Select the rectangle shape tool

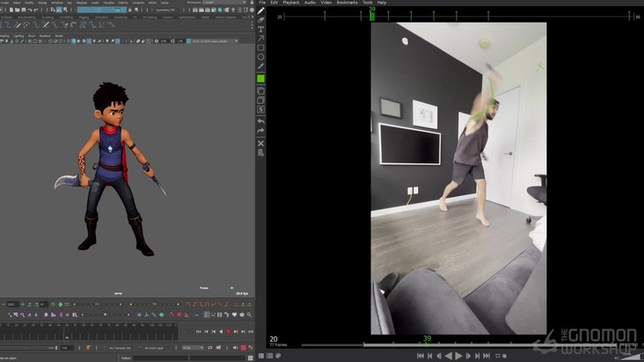coord(261,48)
